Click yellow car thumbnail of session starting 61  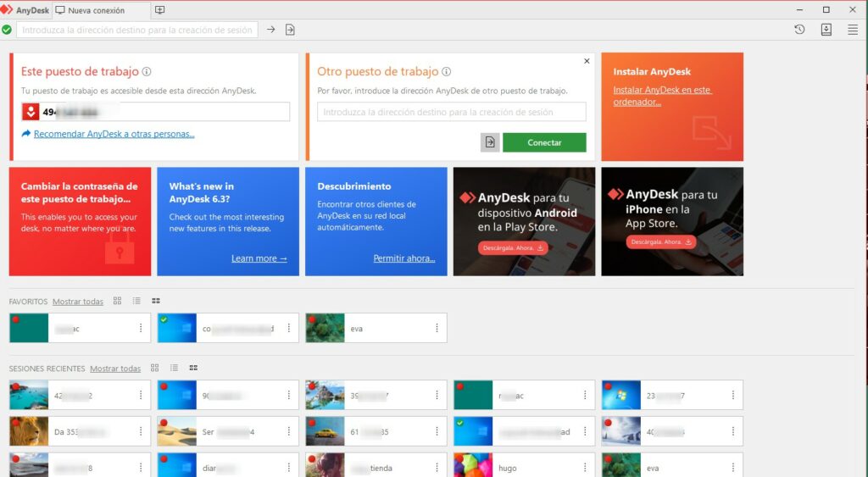tap(325, 431)
